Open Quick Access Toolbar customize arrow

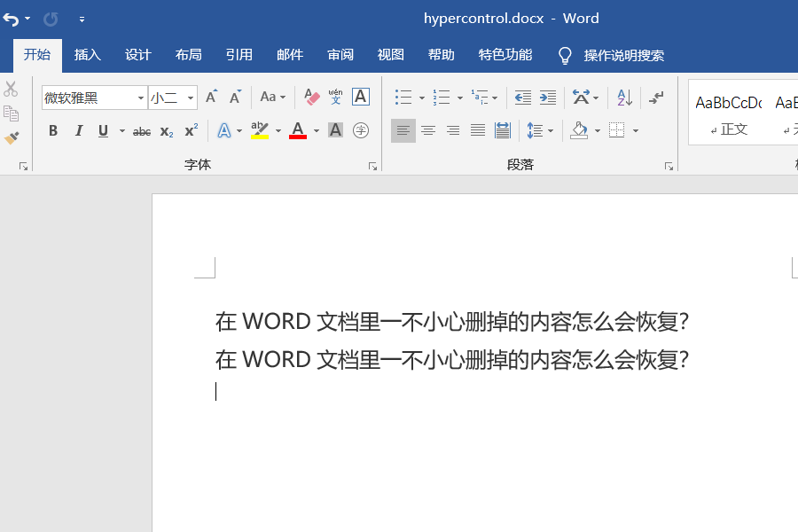click(82, 20)
